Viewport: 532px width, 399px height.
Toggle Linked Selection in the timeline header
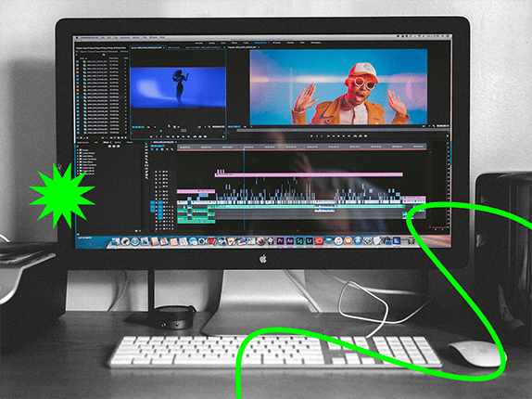tap(162, 149)
